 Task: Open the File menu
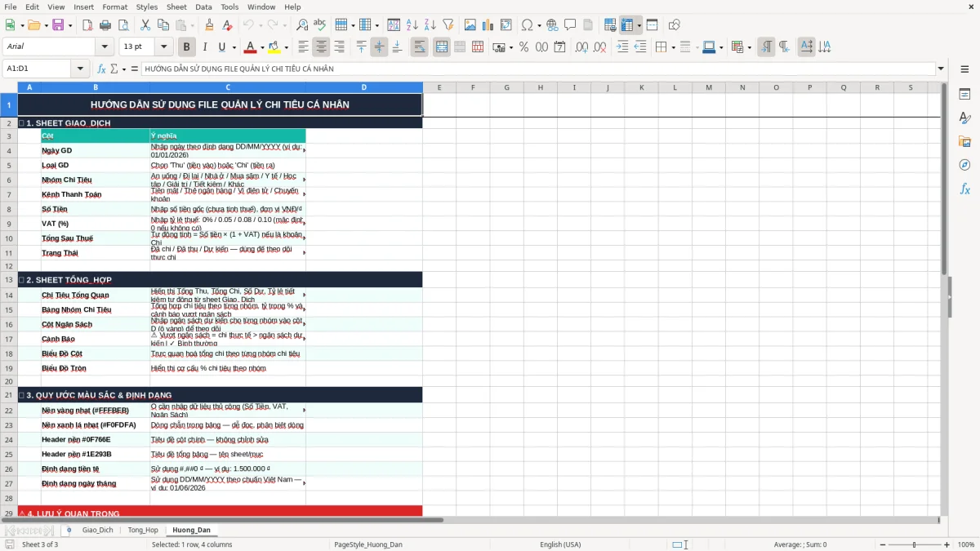[x=11, y=7]
